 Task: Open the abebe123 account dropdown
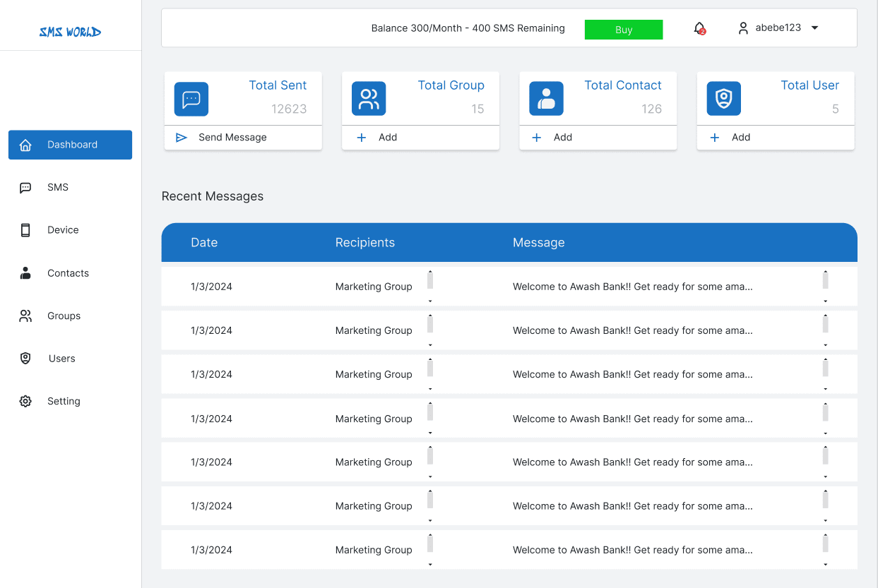(778, 28)
